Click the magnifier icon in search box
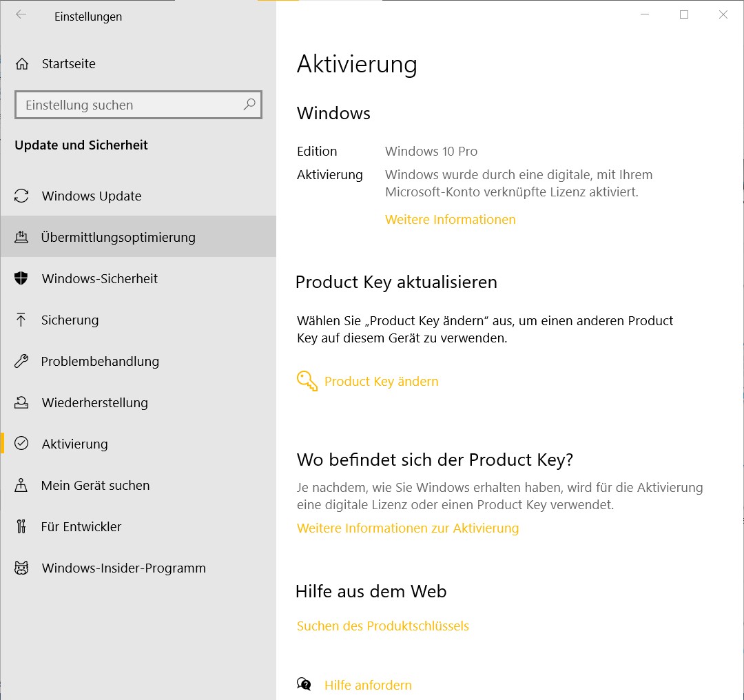This screenshot has width=744, height=700. point(249,105)
